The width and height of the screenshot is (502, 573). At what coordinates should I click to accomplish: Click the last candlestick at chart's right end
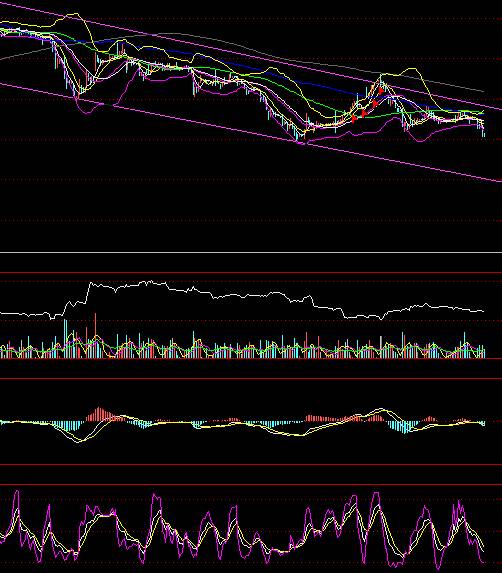click(x=484, y=133)
